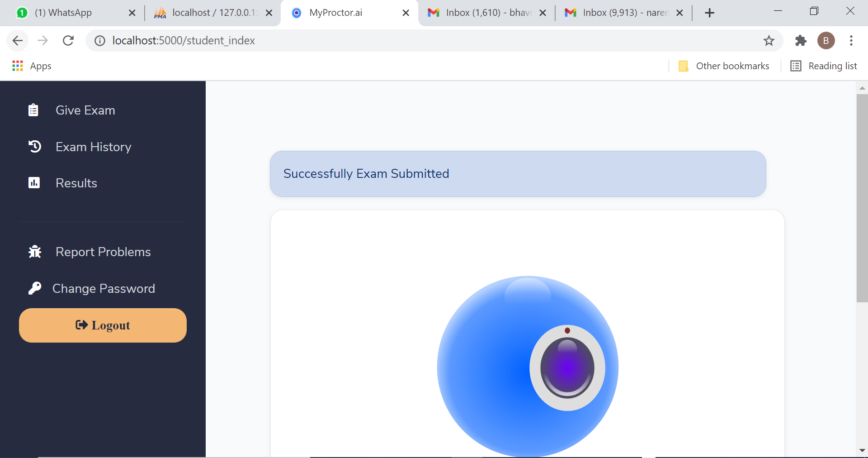Open the Change Password sidebar link
868x458 pixels.
pos(104,288)
